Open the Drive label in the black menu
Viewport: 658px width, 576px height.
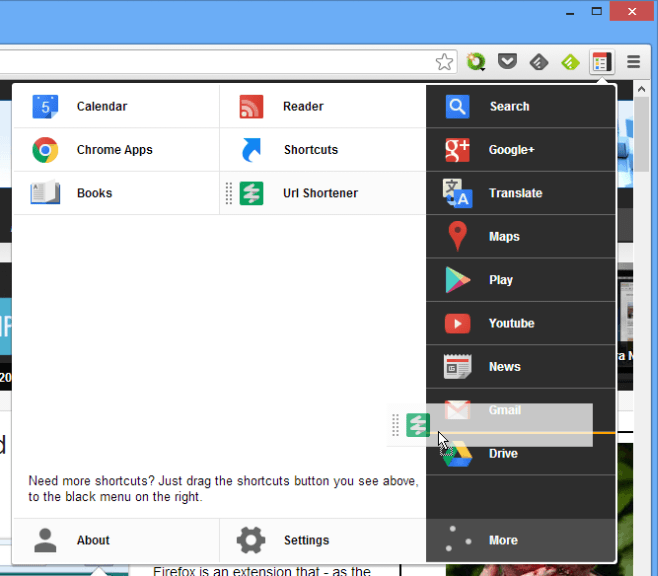click(x=503, y=454)
